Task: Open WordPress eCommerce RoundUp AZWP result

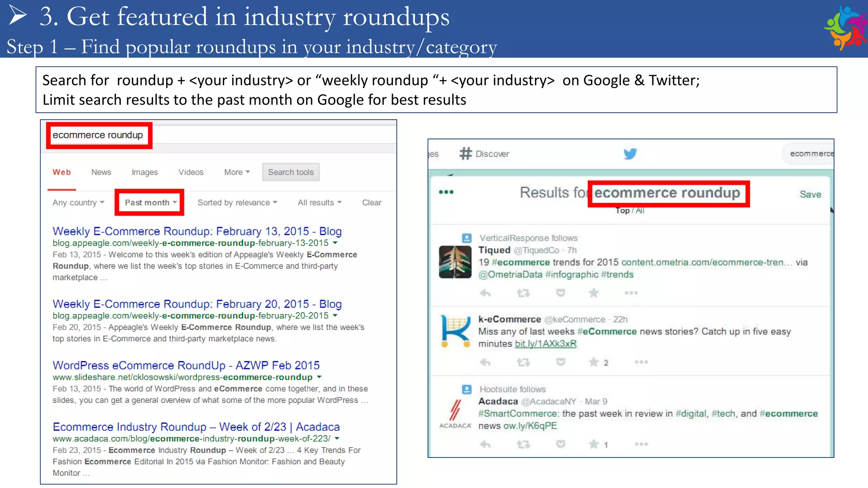Action: click(x=186, y=365)
